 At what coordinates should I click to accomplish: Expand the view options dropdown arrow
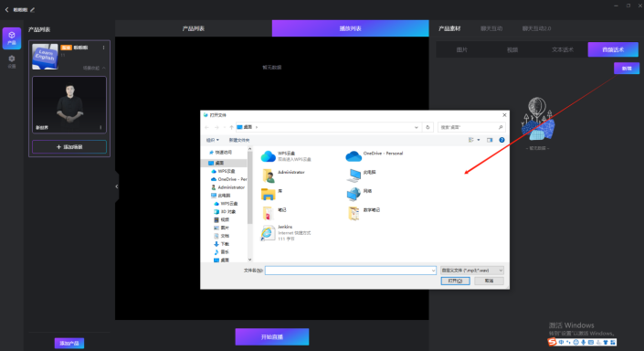pyautogui.click(x=479, y=140)
